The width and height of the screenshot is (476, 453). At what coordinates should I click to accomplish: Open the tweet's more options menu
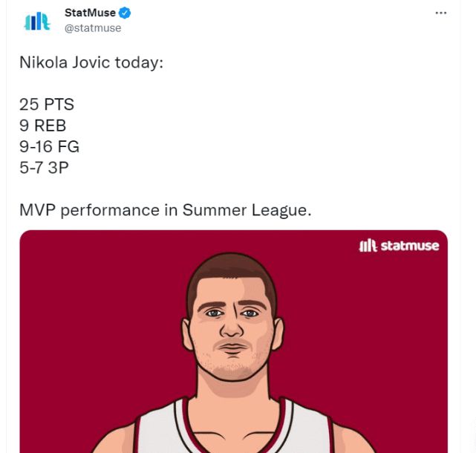[441, 13]
